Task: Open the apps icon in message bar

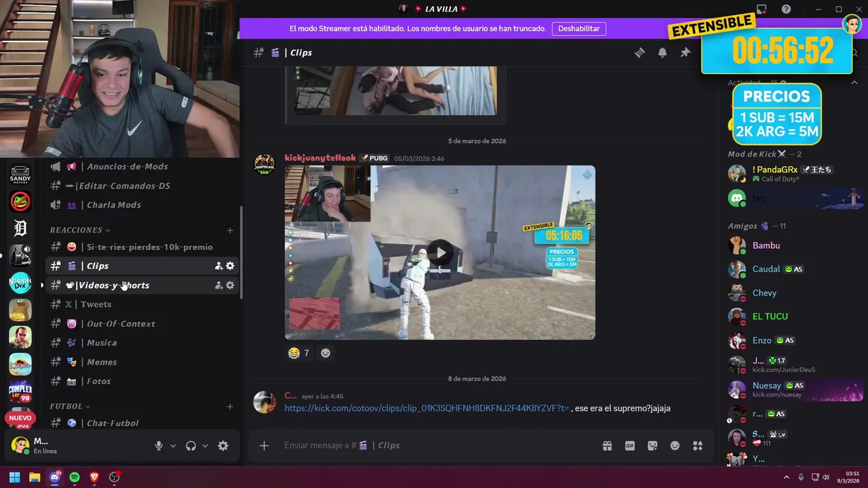Action: click(697, 445)
